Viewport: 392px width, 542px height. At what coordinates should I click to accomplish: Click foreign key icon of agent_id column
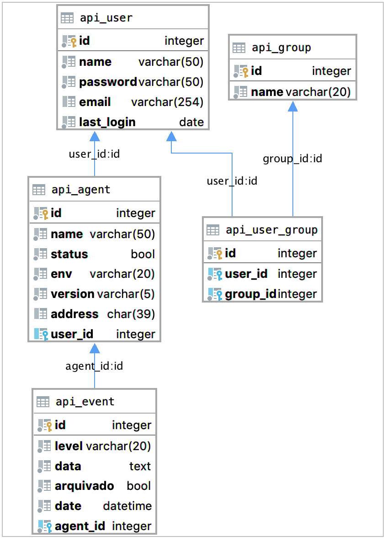(x=44, y=526)
